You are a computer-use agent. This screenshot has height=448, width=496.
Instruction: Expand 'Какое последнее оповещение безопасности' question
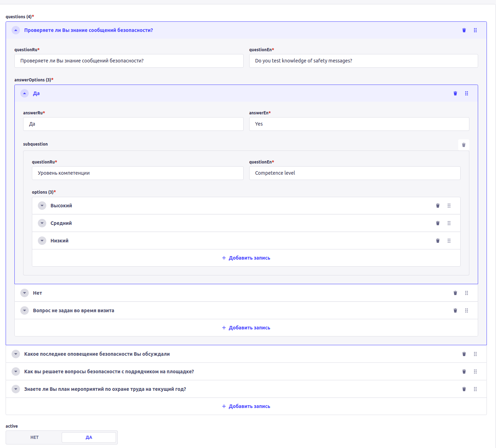pyautogui.click(x=16, y=354)
